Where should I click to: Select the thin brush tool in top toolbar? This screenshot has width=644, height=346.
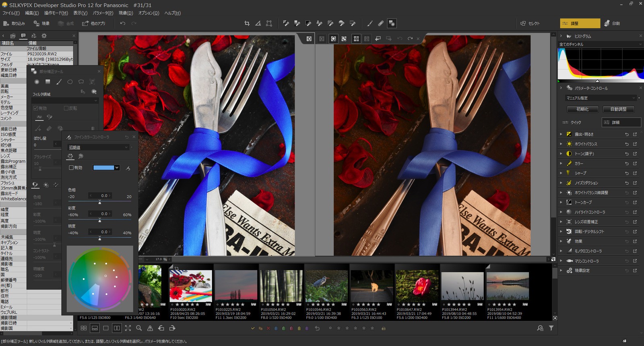tap(369, 23)
